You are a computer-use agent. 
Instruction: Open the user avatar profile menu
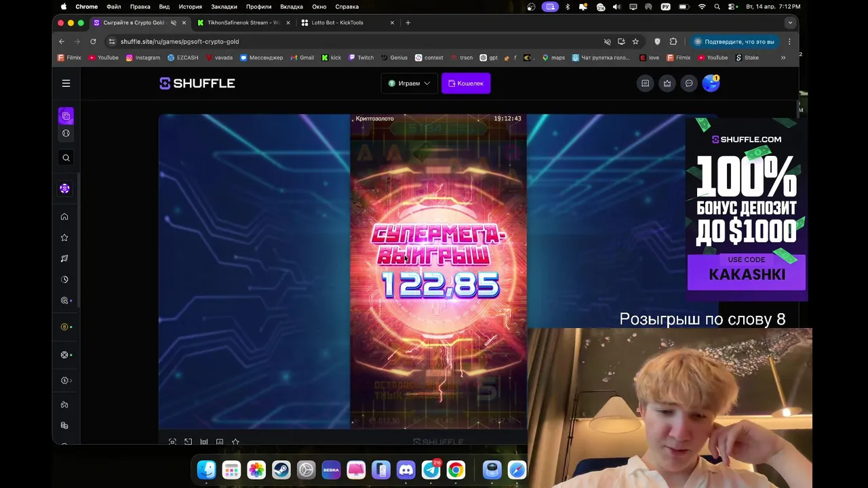[710, 83]
